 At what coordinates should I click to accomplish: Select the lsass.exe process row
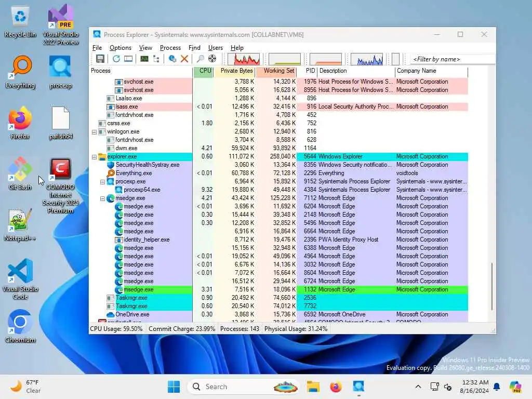click(279, 107)
